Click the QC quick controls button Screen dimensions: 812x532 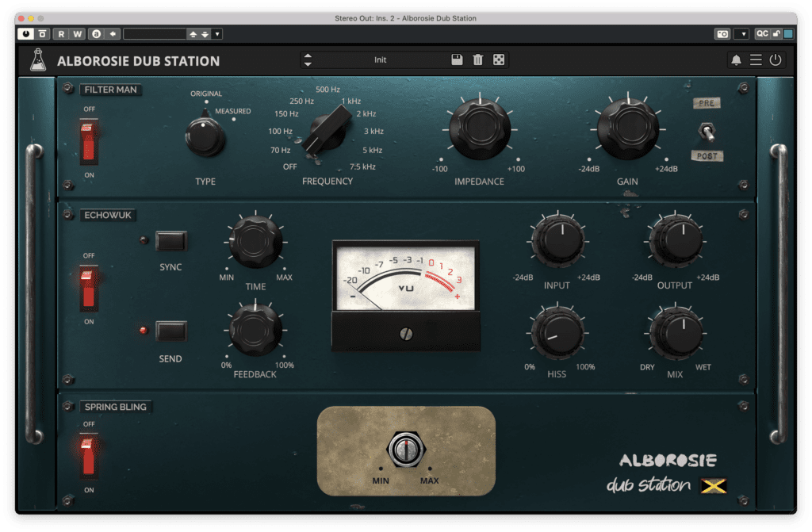tap(762, 34)
